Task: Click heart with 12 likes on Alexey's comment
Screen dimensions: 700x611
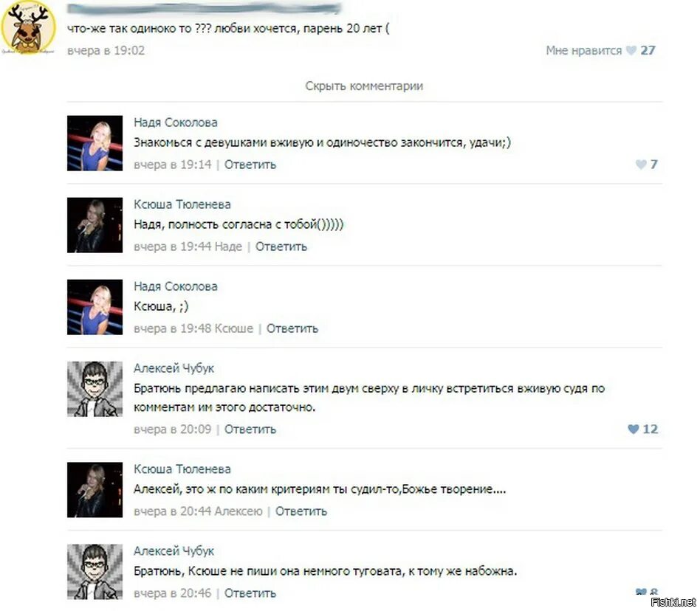Action: coord(633,429)
